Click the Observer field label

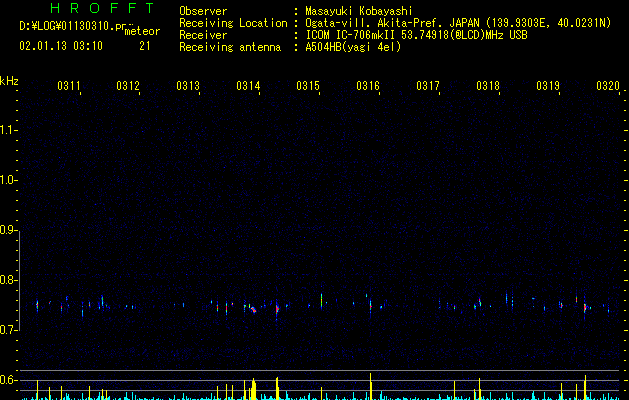[203, 11]
